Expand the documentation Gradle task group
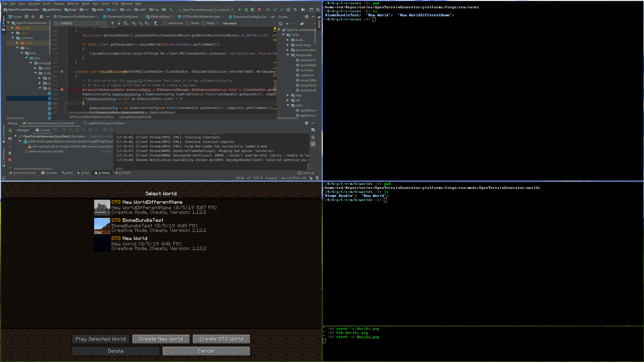Screen dimensions: 644x362 coord(288,50)
